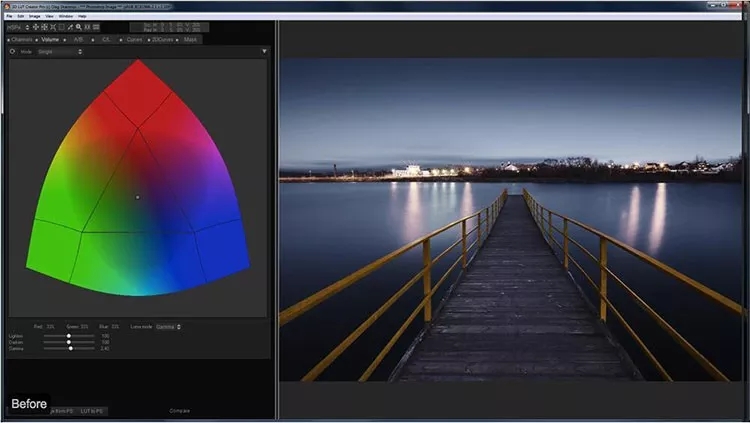Screen dimensions: 750x423
Task: Switch to the Curves tab
Action: coord(134,39)
